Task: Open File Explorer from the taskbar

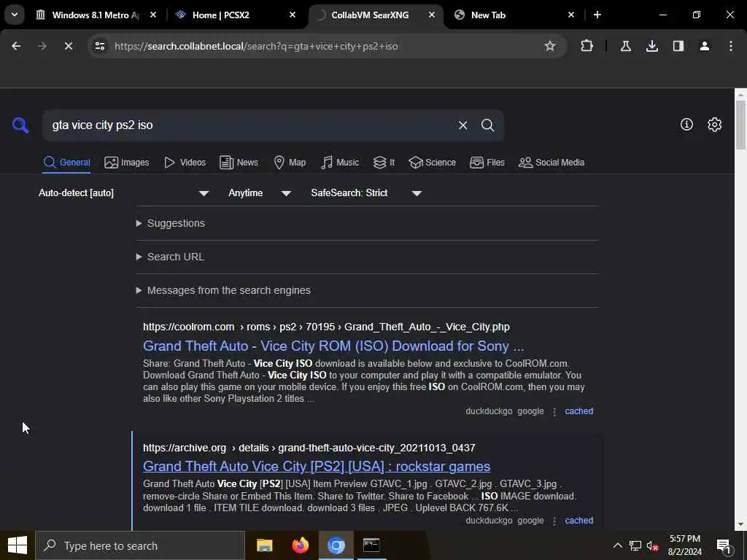Action: [264, 545]
